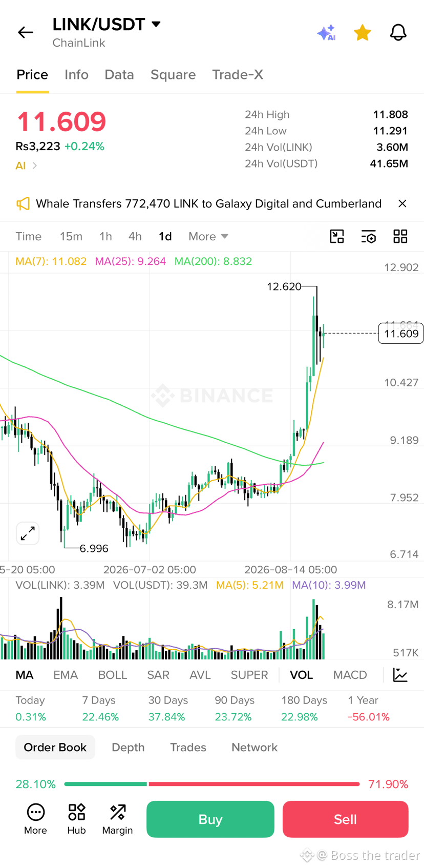Select the 15m interval

coord(71,236)
